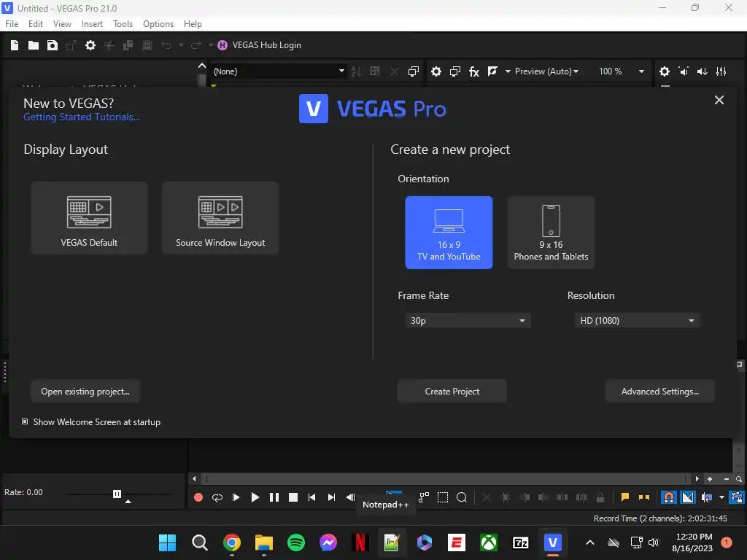Select the Envelope Edit tool icon

pos(424,497)
